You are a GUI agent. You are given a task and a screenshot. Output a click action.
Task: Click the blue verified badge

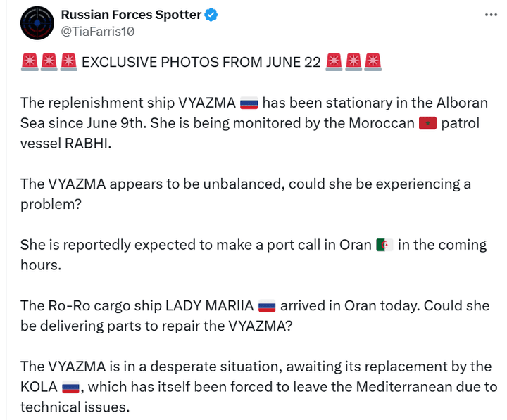[211, 15]
